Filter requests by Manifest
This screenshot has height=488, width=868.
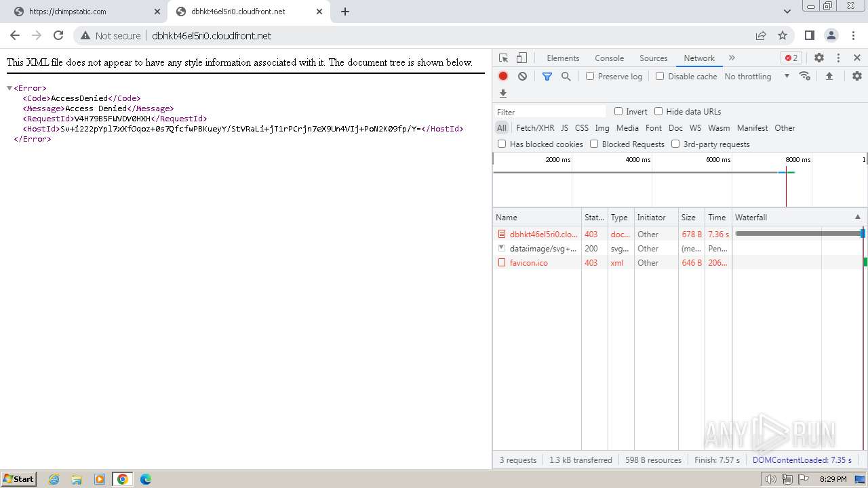click(x=752, y=127)
